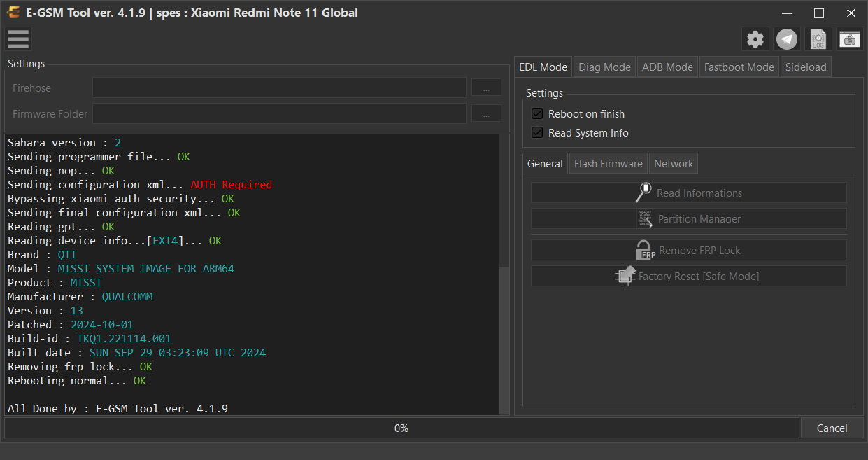The height and width of the screenshot is (460, 868).
Task: Click the Patched 2024-10-01 value
Action: [x=101, y=325]
